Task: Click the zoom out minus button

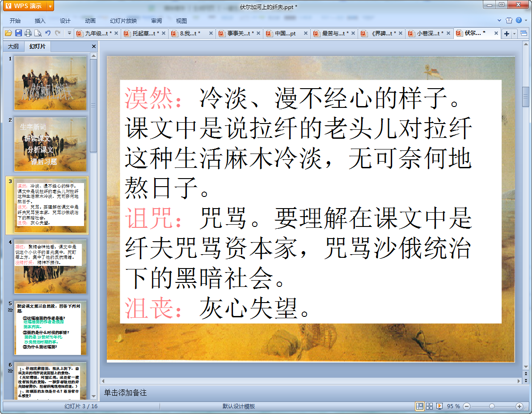Action: tap(467, 406)
